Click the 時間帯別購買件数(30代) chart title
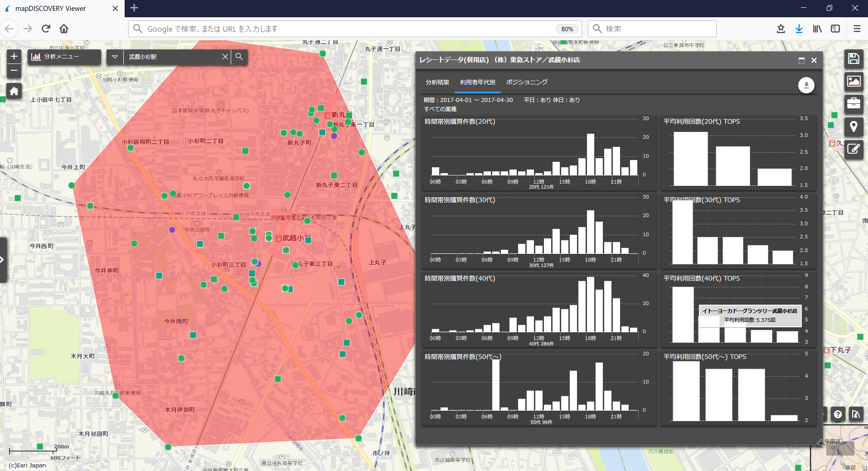This screenshot has width=868, height=471. (460, 200)
